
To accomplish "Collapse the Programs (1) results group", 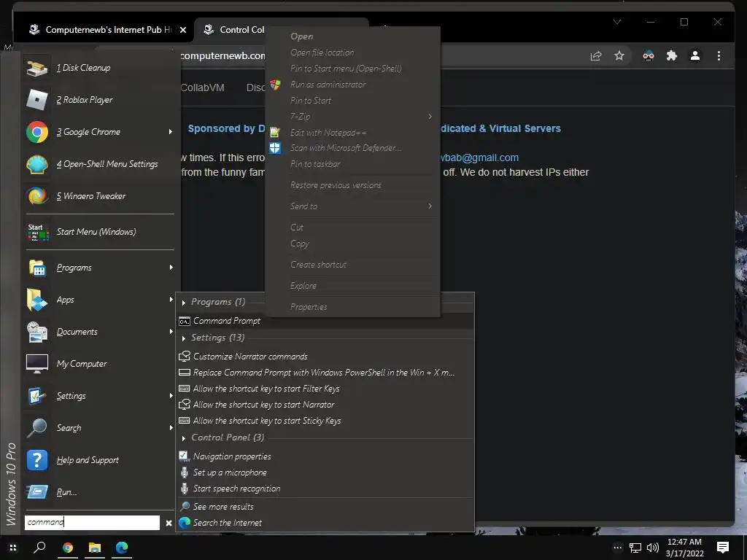I will click(183, 303).
